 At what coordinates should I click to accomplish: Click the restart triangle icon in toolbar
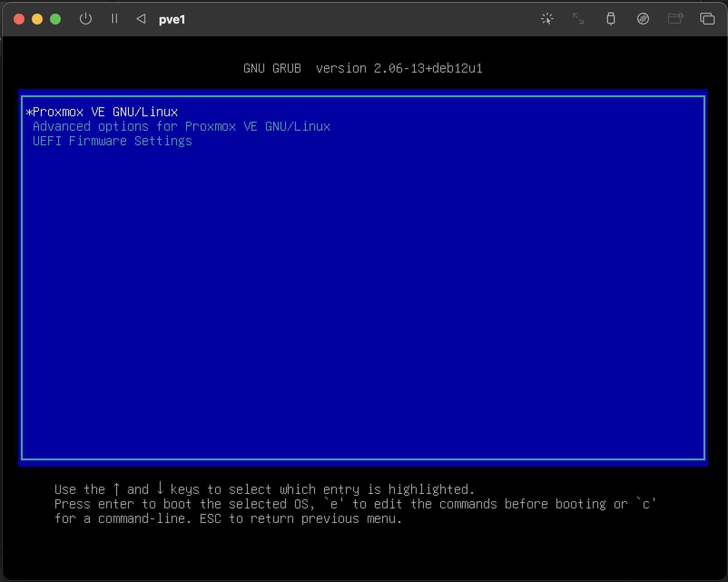141,19
